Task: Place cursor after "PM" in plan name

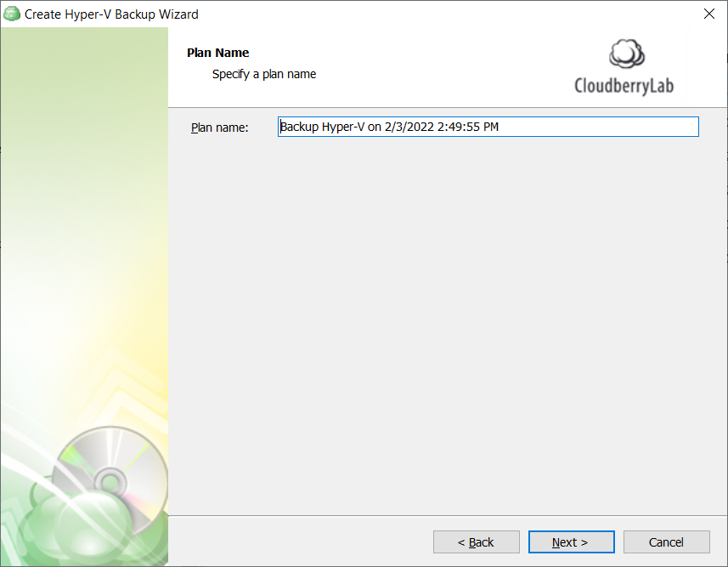Action: click(500, 127)
